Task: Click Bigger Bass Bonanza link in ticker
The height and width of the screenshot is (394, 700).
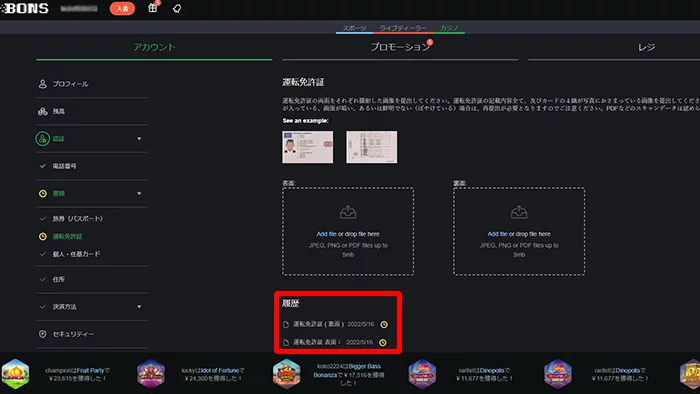Action: tap(348, 370)
